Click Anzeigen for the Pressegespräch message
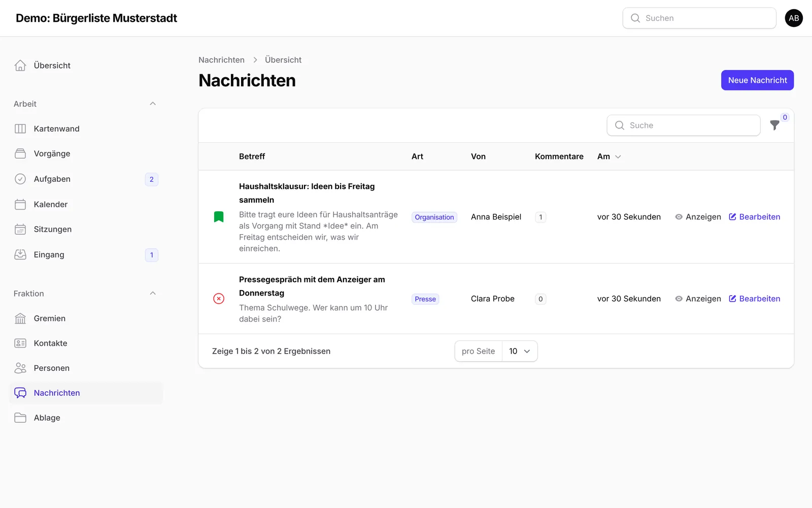This screenshot has width=812, height=508. point(698,299)
